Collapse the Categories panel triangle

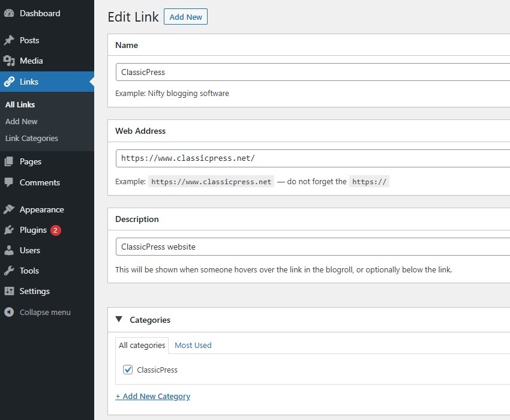pos(119,319)
